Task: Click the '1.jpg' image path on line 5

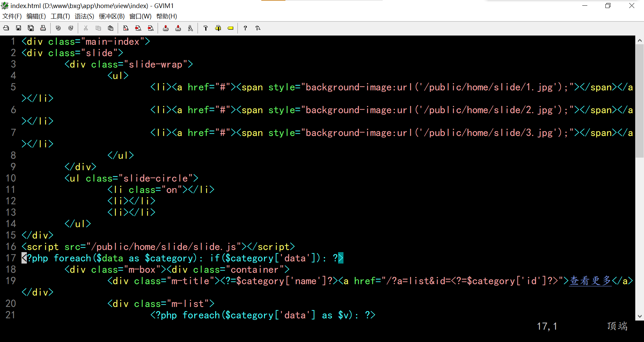Action: pos(539,87)
